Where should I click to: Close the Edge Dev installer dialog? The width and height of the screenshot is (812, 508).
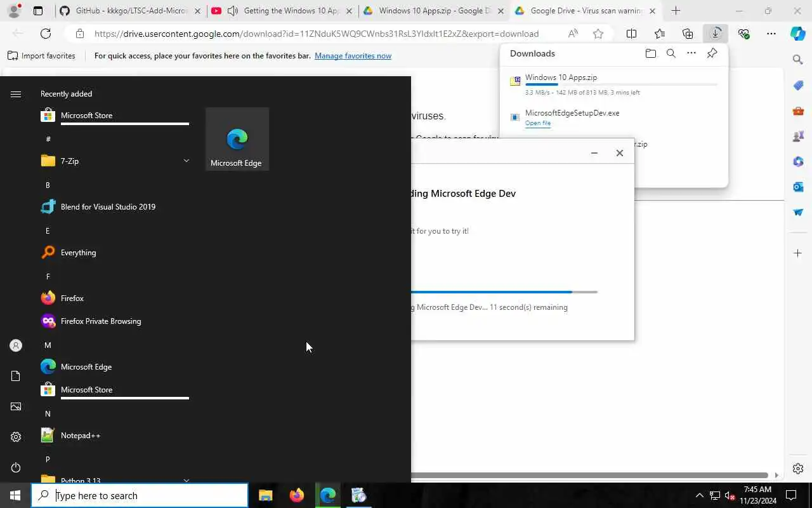tap(620, 153)
